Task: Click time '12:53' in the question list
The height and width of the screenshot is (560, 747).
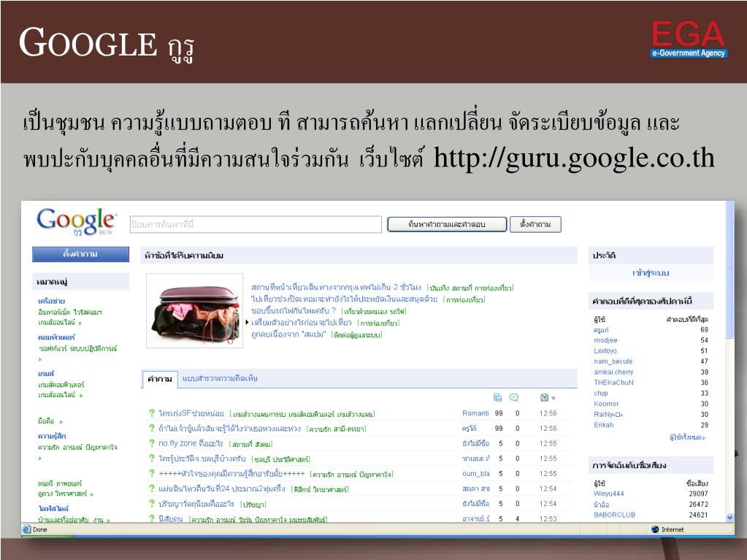Action: [548, 518]
